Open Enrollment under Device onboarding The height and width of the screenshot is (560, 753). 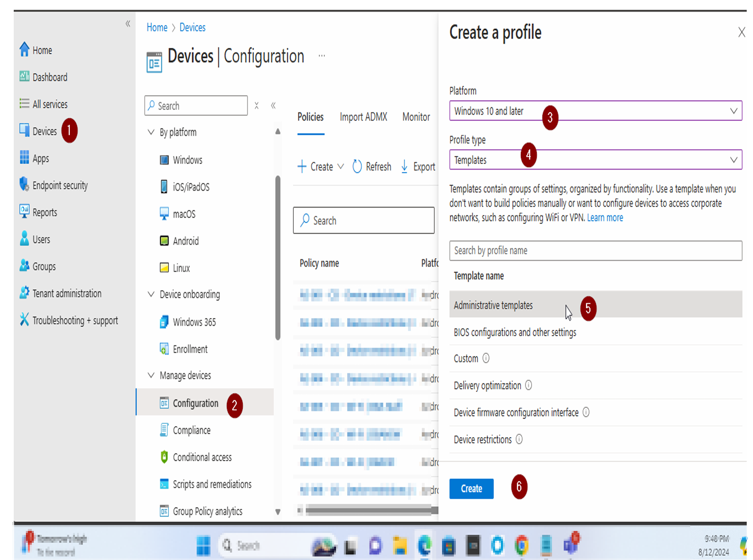[183, 349]
